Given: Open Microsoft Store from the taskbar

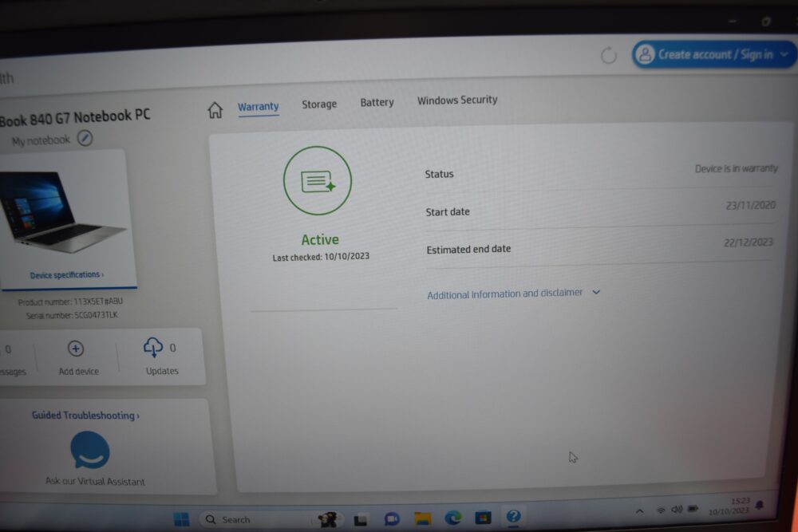Looking at the screenshot, I should [x=483, y=518].
